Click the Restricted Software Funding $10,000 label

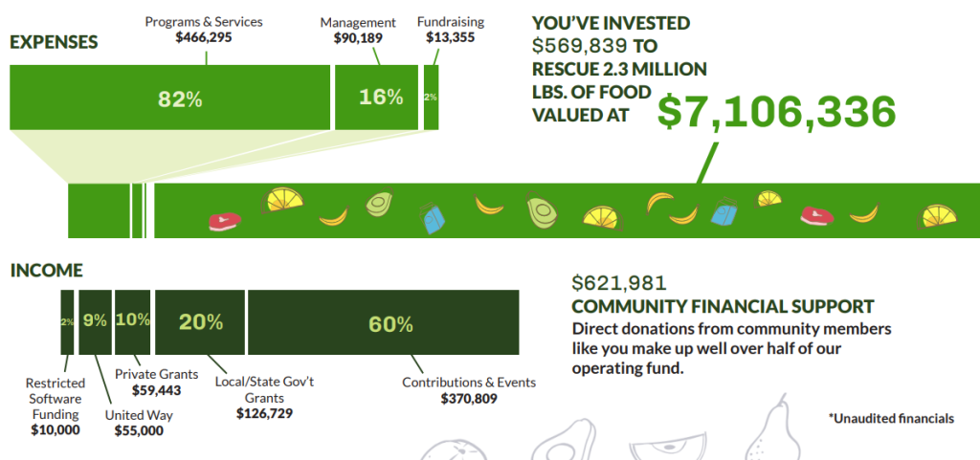point(55,406)
